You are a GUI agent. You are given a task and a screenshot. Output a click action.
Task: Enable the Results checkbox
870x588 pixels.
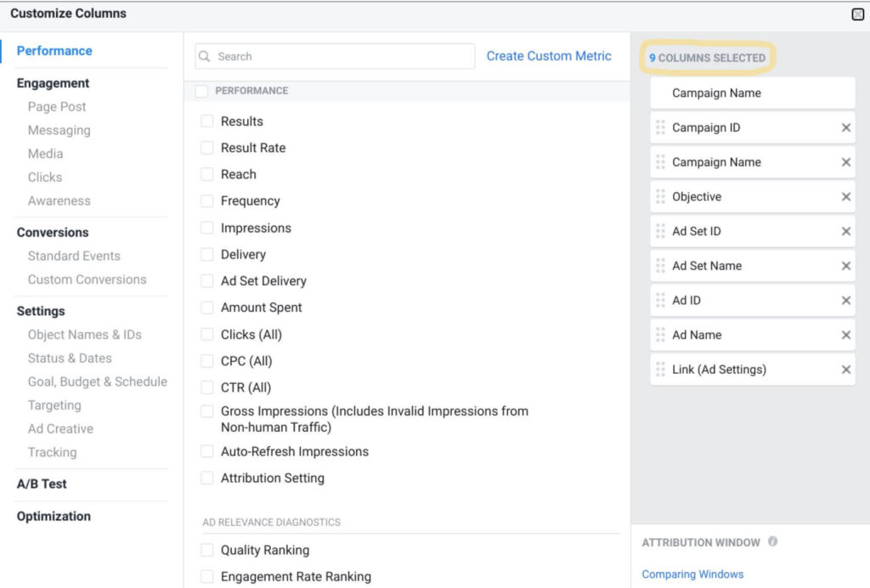point(206,122)
